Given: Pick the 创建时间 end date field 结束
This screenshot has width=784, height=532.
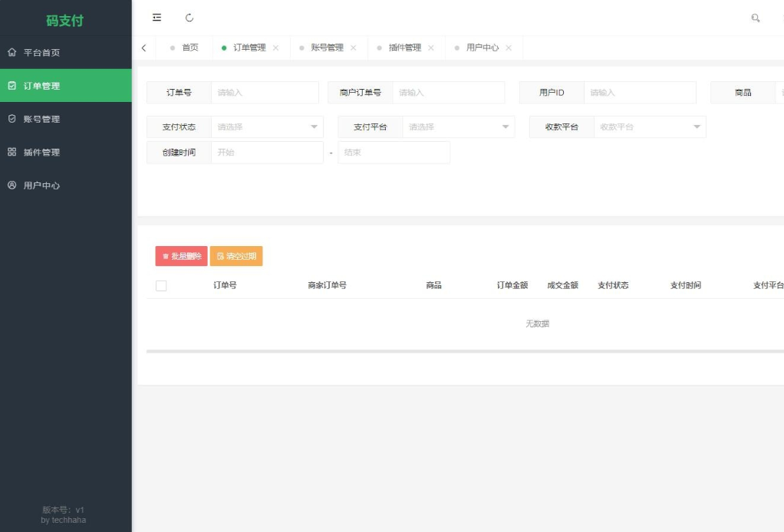Looking at the screenshot, I should pyautogui.click(x=394, y=153).
